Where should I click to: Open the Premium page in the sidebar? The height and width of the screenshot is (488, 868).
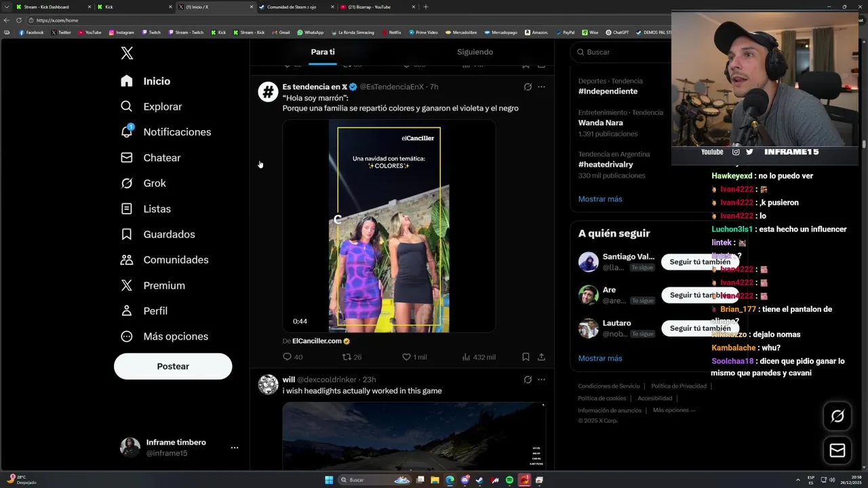[x=153, y=285]
